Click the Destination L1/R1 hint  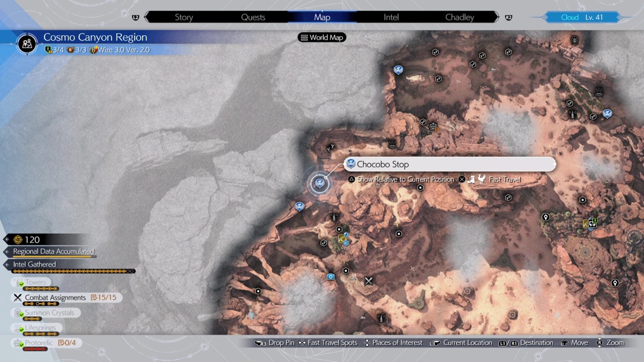click(x=526, y=343)
